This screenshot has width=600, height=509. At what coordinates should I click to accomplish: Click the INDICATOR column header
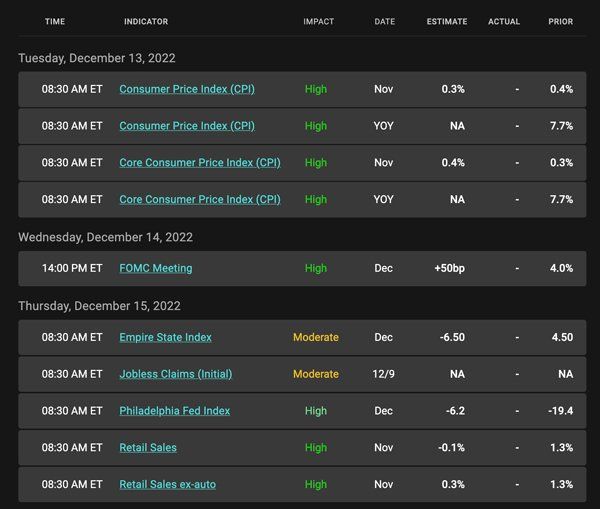[x=146, y=21]
